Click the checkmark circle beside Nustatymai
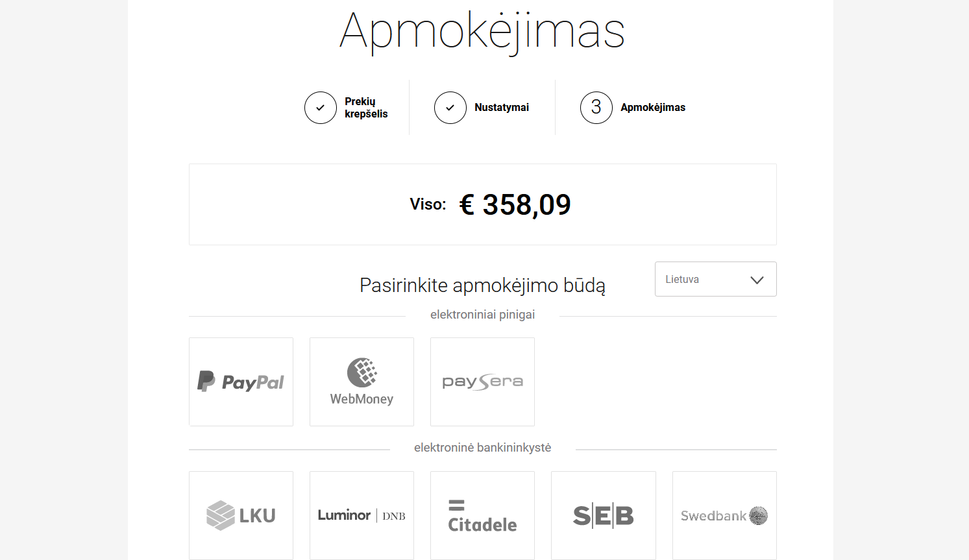The height and width of the screenshot is (560, 969). tap(450, 108)
